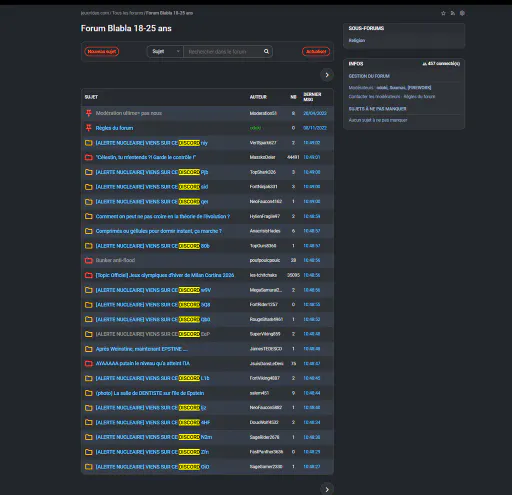The width and height of the screenshot is (512, 495).
Task: Click the settings gear icon near the RSS feed
Action: click(x=462, y=13)
